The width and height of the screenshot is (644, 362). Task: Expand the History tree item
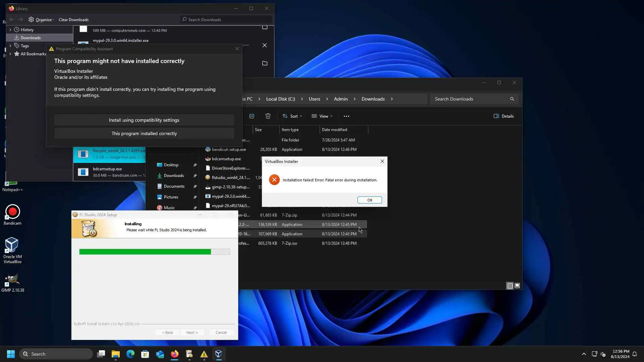click(10, 30)
